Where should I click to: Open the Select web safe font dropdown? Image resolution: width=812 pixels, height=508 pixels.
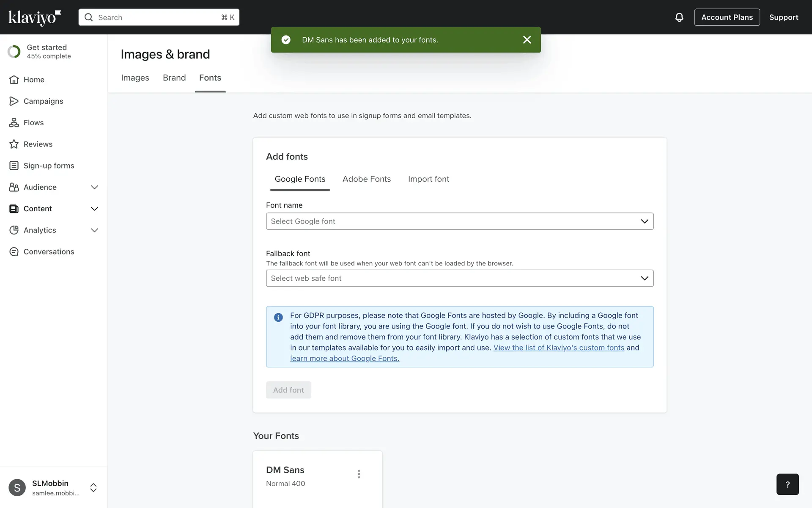click(459, 278)
